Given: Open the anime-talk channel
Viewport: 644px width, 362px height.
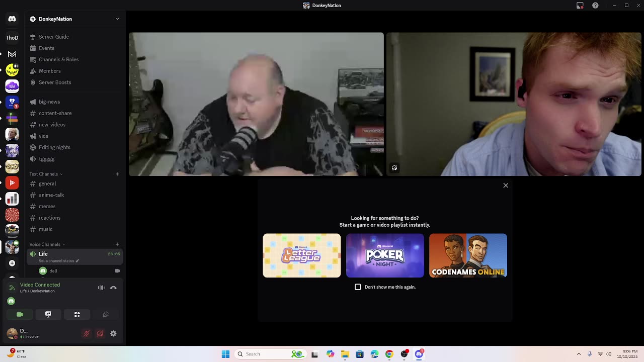Looking at the screenshot, I should click(x=74, y=195).
